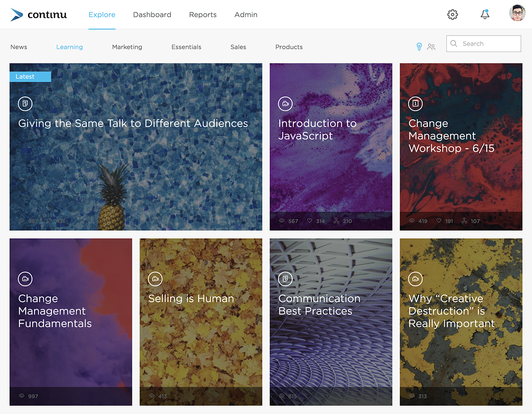Open the user profile avatar
532x414 pixels.
click(x=517, y=13)
